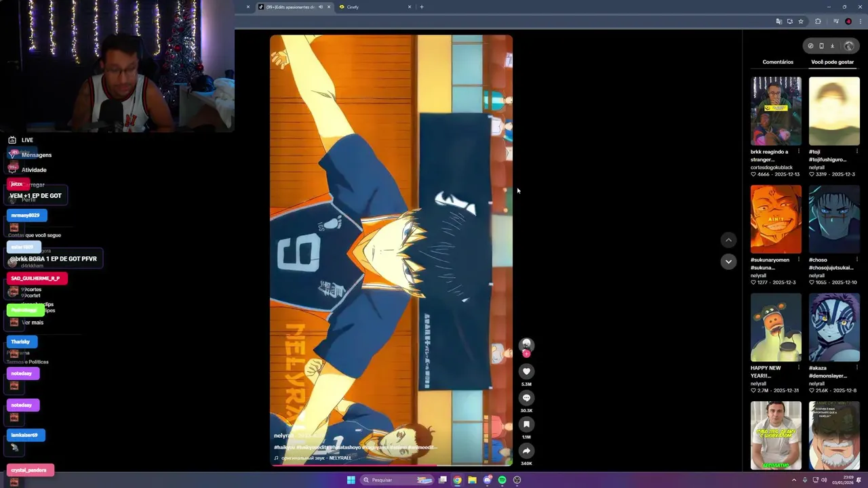The height and width of the screenshot is (488, 868).
Task: Open Windows Start menu
Action: tap(351, 480)
